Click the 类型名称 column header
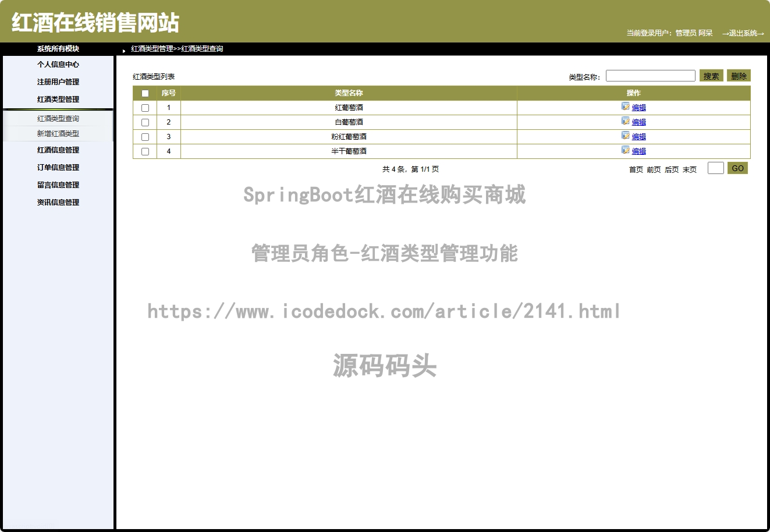 coord(349,93)
